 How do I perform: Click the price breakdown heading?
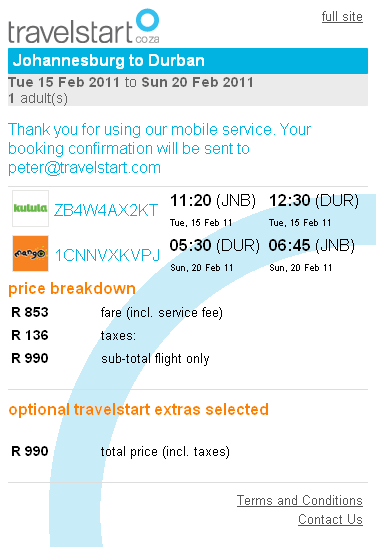pyautogui.click(x=72, y=289)
